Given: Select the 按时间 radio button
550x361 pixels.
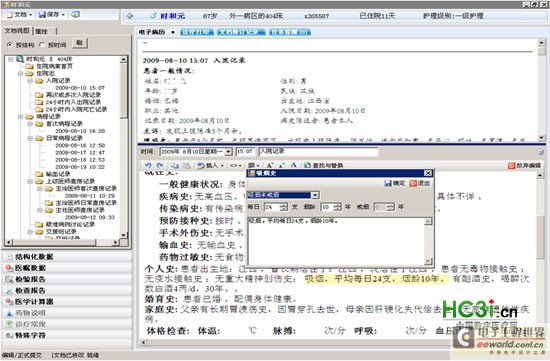Looking at the screenshot, I should coord(42,45).
